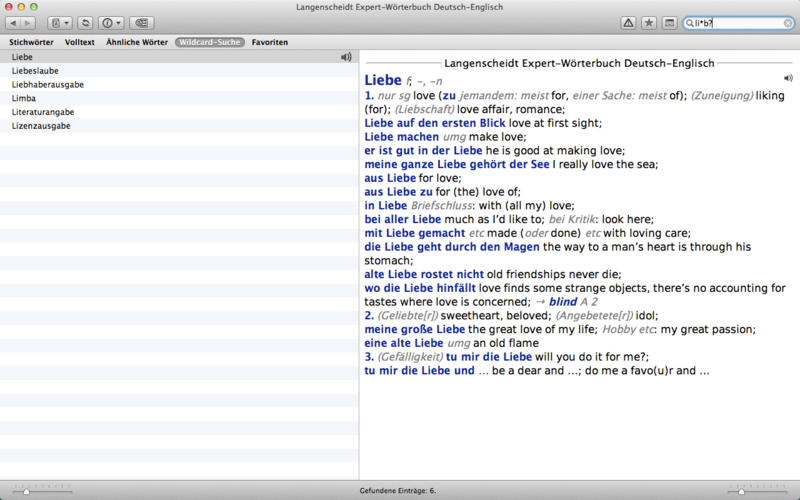Follow the blind cross-reference link
The height and width of the screenshot is (500, 800).
tap(563, 302)
